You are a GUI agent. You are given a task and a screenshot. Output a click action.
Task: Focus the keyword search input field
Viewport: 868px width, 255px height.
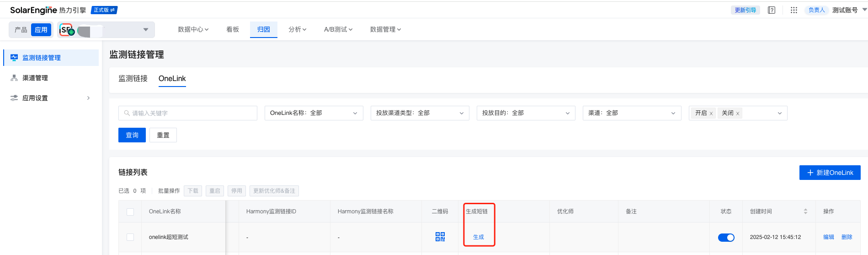pyautogui.click(x=188, y=113)
